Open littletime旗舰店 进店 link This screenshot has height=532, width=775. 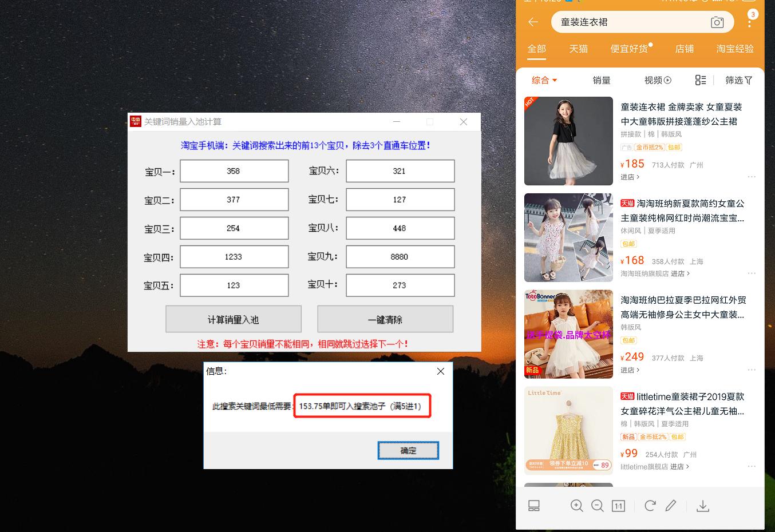pos(655,467)
